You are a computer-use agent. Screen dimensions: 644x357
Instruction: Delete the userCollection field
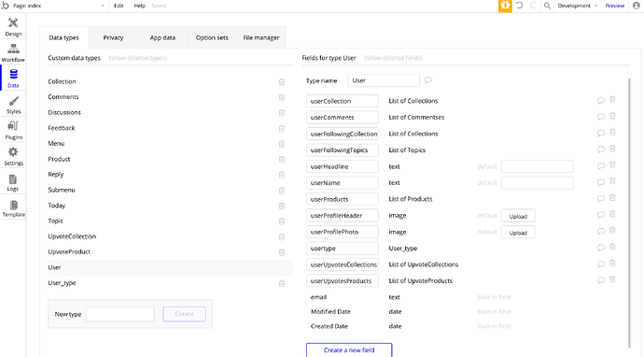coord(612,100)
